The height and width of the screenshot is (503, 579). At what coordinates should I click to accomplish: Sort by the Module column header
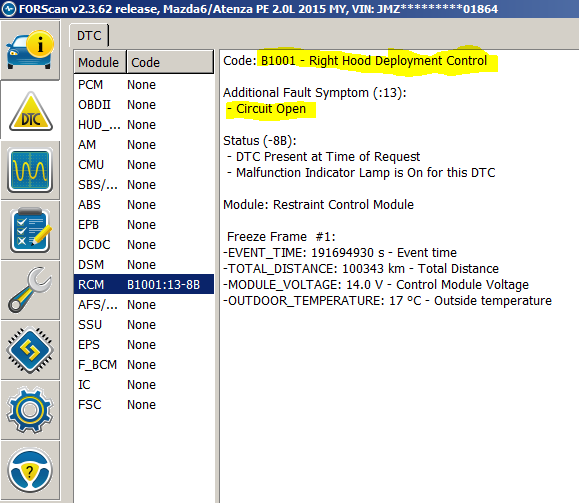pyautogui.click(x=100, y=62)
